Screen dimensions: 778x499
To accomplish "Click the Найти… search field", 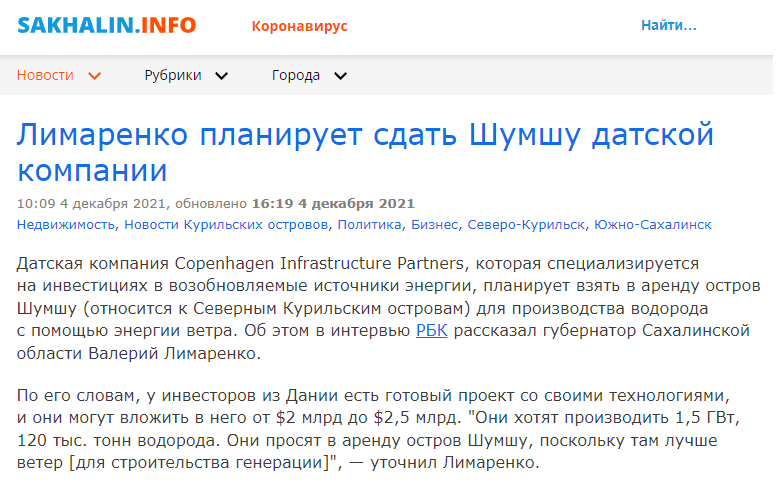I will click(x=668, y=25).
